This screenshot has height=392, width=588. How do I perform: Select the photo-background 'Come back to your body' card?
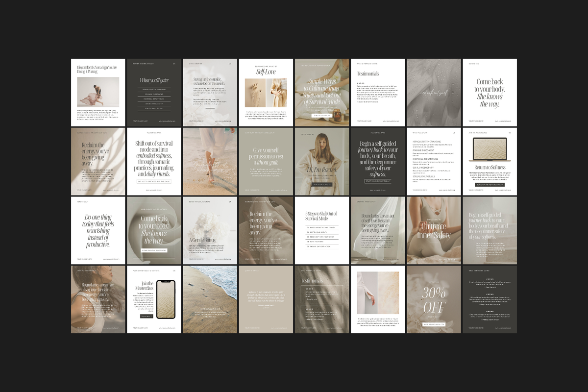(x=154, y=231)
